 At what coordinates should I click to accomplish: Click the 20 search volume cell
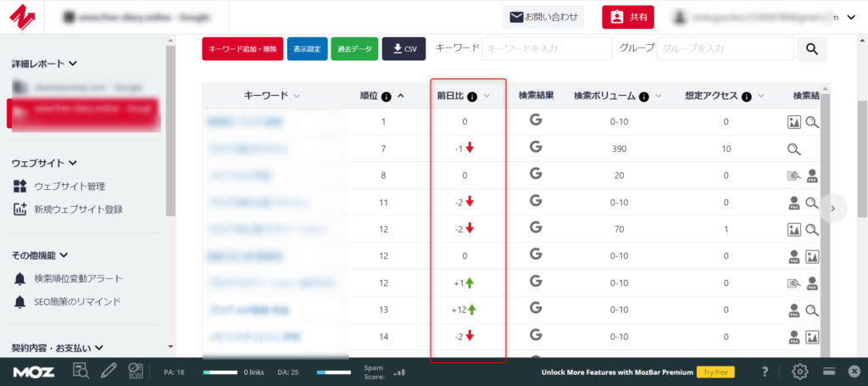[618, 176]
